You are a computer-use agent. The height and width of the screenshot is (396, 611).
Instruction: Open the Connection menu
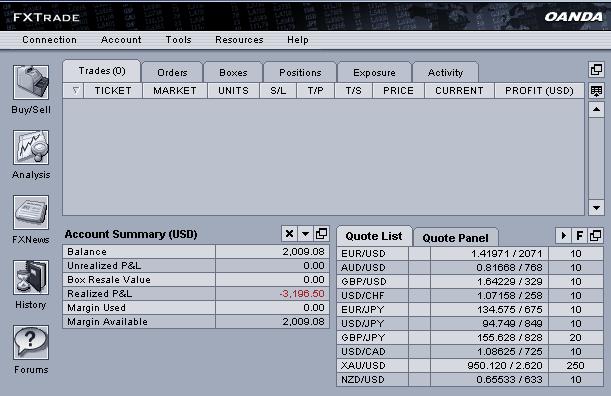tap(49, 40)
